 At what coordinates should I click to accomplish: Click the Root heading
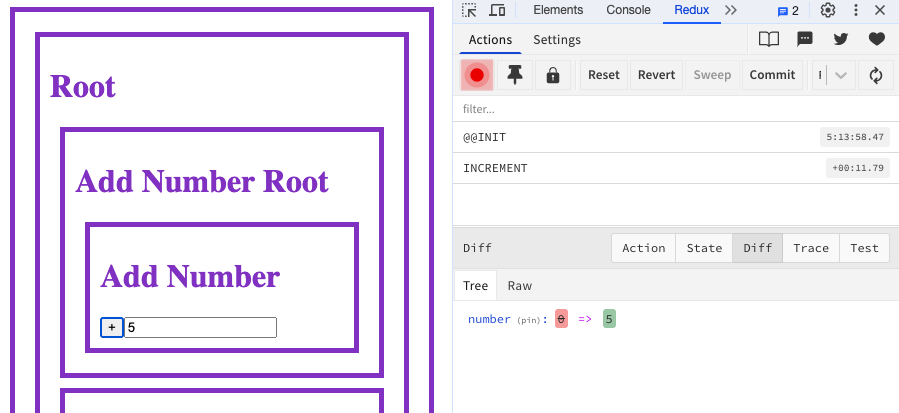(x=83, y=87)
